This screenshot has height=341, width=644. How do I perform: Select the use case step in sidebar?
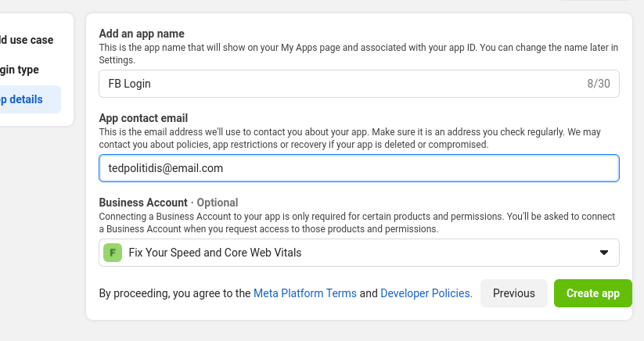click(x=27, y=40)
